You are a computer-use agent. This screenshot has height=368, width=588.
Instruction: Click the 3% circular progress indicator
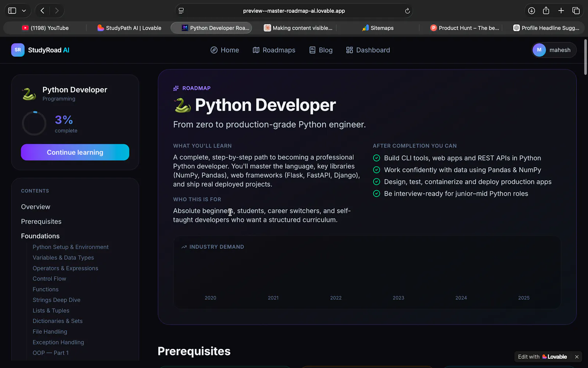pyautogui.click(x=34, y=123)
